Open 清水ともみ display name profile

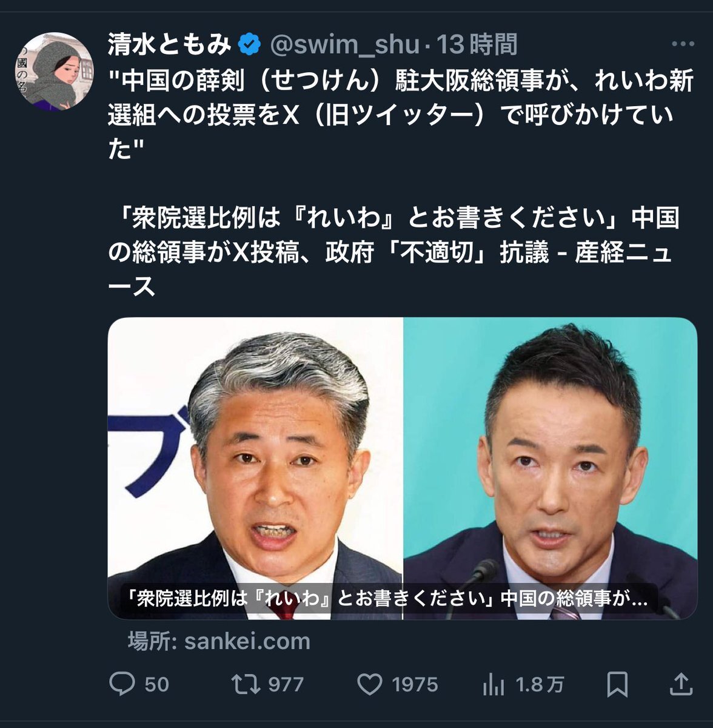point(169,44)
